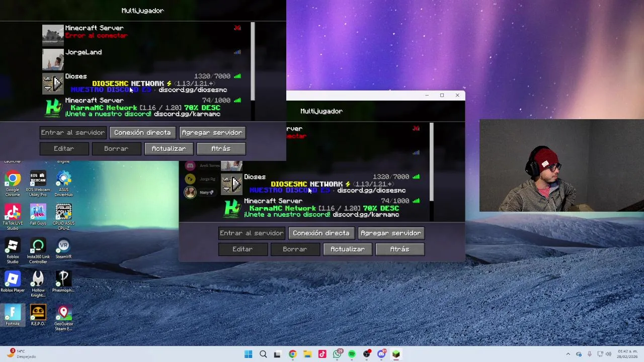Image resolution: width=644 pixels, height=362 pixels.
Task: Select Dioses server name in titled window
Action: tap(255, 177)
